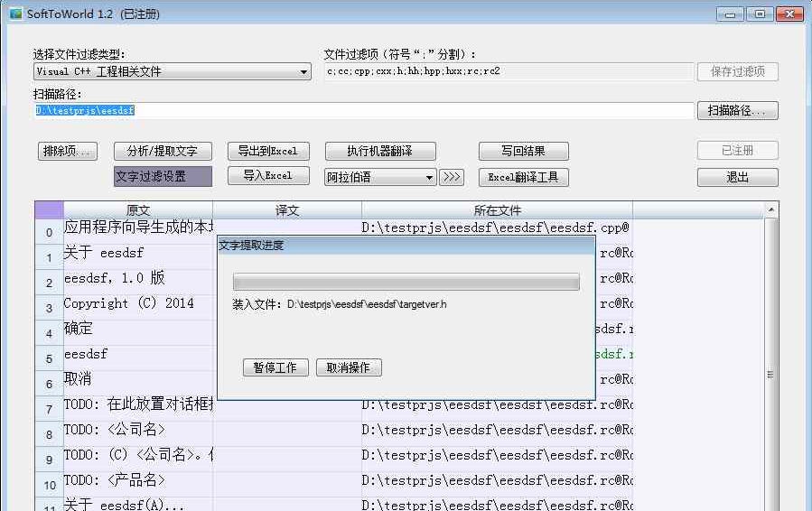Image resolution: width=812 pixels, height=511 pixels.
Task: Click the 分析/提取文字 button
Action: [x=163, y=151]
